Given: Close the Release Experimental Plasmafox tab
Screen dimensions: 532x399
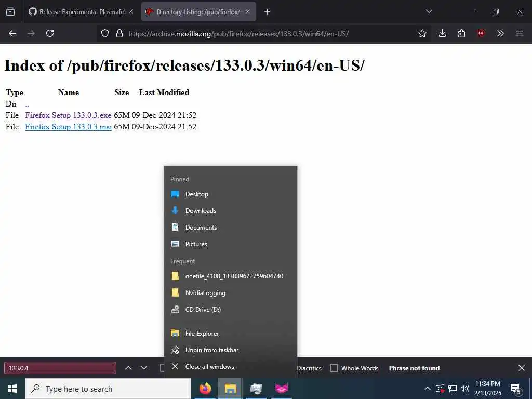Looking at the screenshot, I should click(131, 11).
